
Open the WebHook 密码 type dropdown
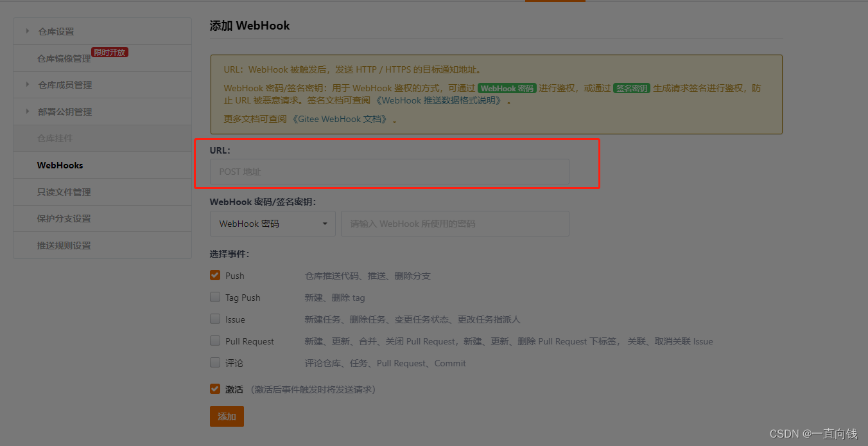(x=273, y=224)
